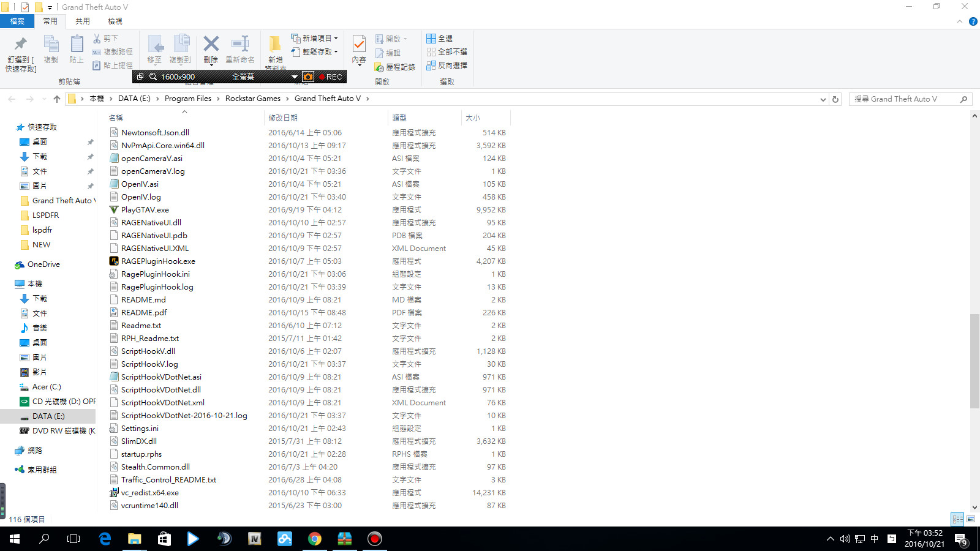Click 複製路徑 copy path
Viewport: 980px width, 551px height.
coord(112,52)
